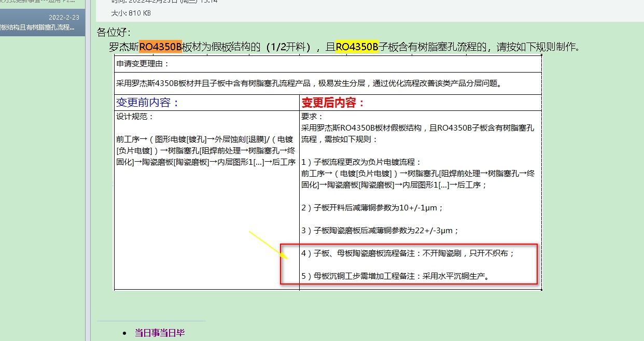Viewport: 644px width, 341px height.
Task: Click the purple signature text '当日事当日毕'
Action: point(160,333)
